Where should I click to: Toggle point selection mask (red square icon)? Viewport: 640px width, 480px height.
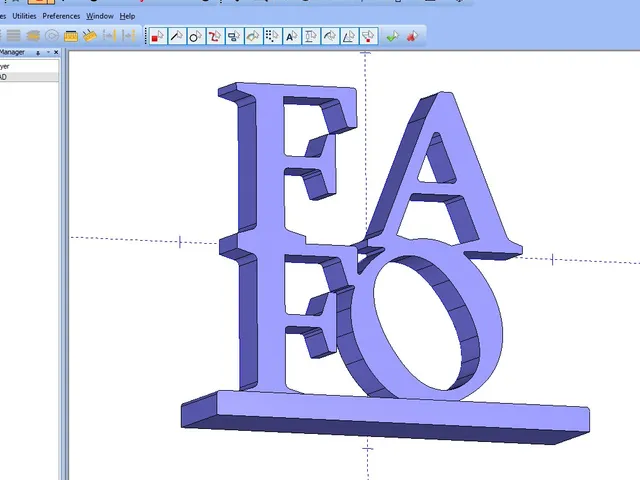coord(157,36)
